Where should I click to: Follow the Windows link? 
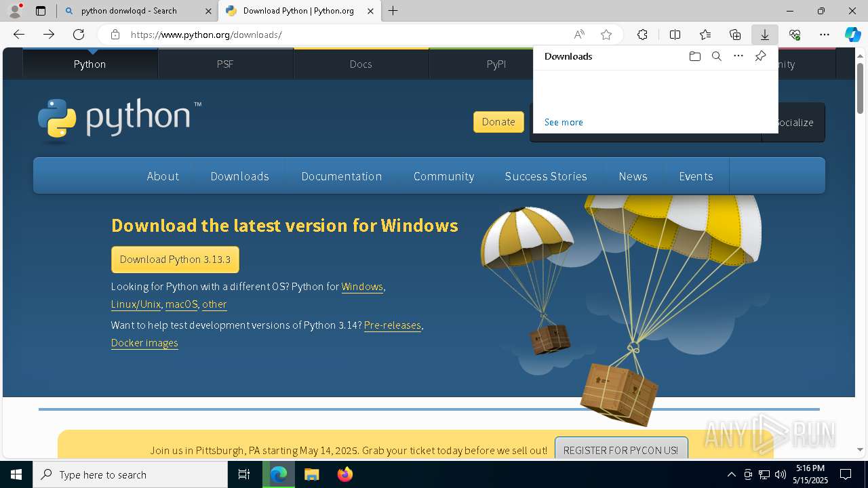click(x=362, y=287)
